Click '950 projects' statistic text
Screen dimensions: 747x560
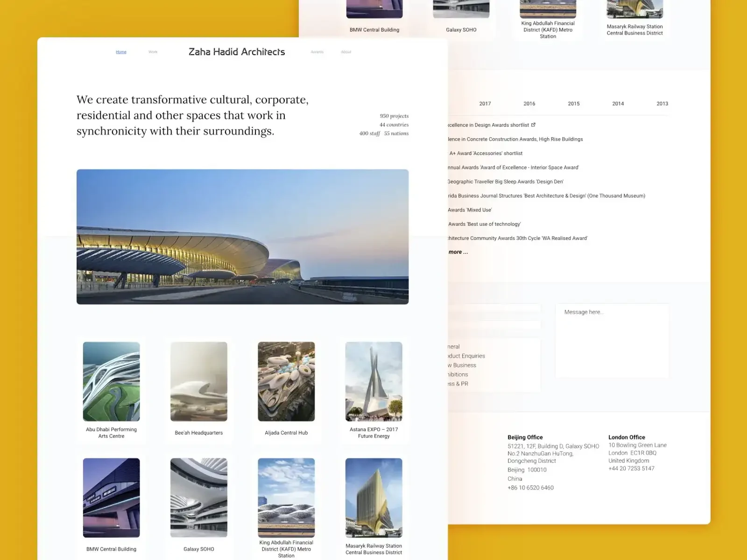394,116
